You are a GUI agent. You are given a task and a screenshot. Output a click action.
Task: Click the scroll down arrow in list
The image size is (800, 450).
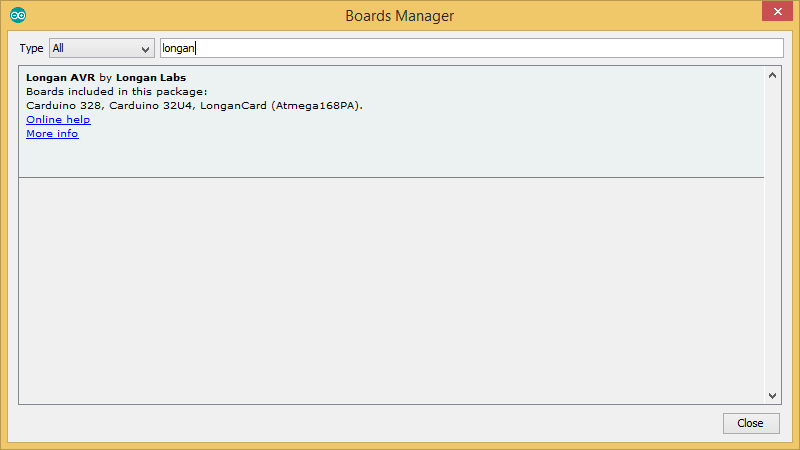772,396
